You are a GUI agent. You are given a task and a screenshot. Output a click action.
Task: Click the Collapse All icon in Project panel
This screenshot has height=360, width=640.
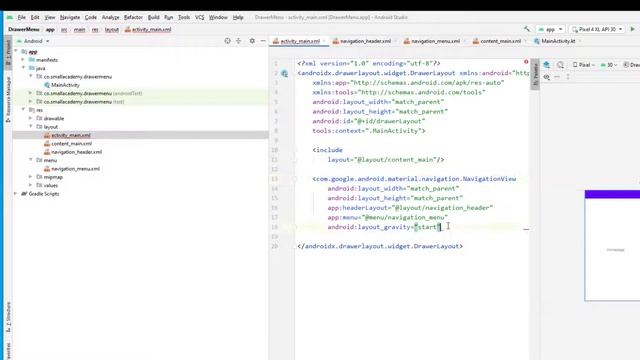tap(239, 41)
